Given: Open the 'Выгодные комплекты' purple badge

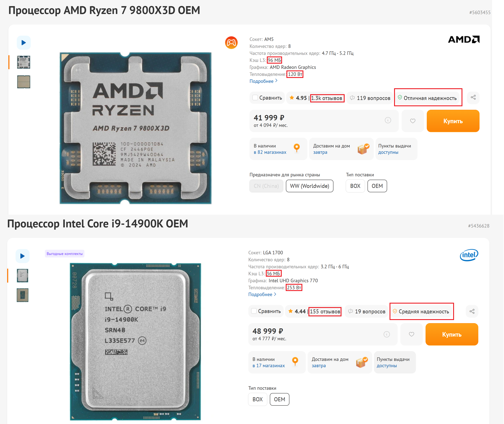Looking at the screenshot, I should tap(64, 254).
